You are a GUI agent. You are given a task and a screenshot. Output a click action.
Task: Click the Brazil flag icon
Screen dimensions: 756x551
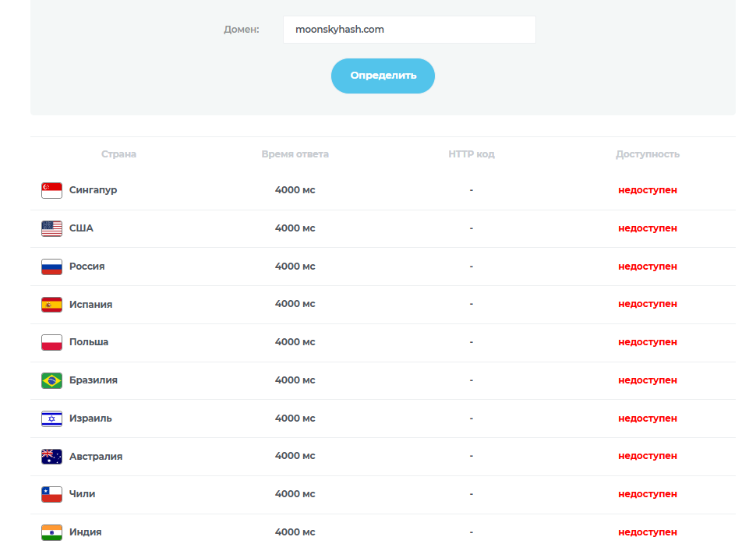pos(51,380)
